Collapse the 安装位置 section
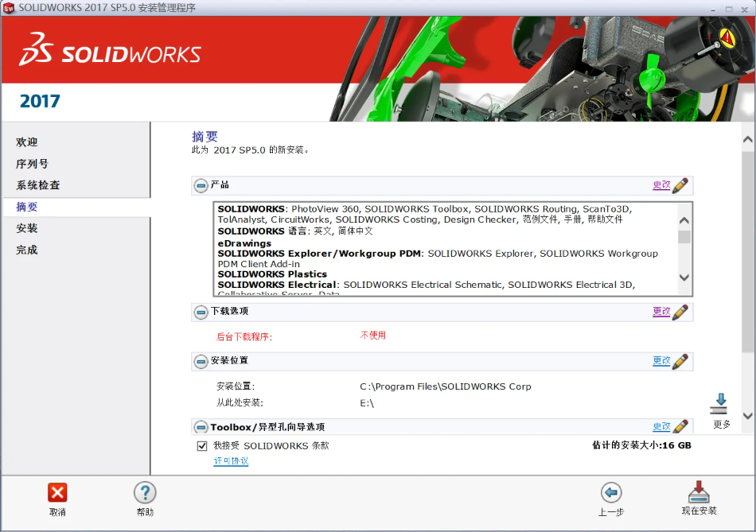Viewport: 756px width, 532px height. 201,361
